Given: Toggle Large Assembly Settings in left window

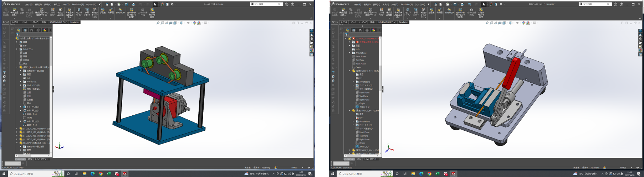Looking at the screenshot, I should coord(152,11).
